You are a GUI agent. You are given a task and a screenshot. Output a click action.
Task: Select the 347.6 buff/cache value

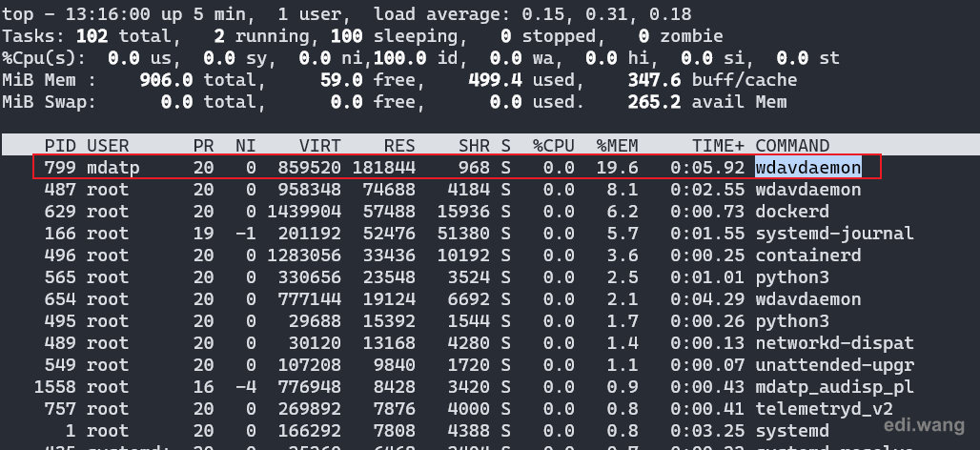point(654,80)
